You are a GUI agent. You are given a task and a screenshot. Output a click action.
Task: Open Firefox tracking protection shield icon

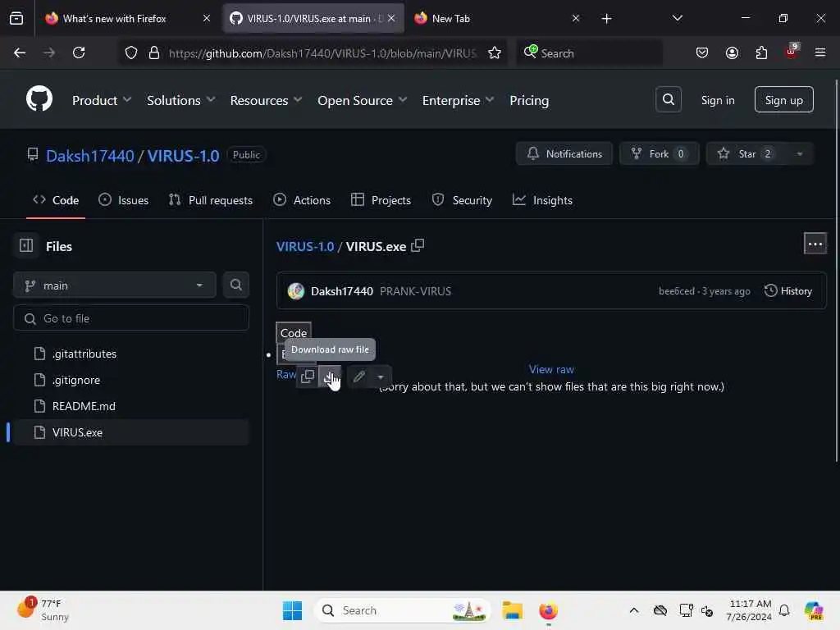coord(131,53)
